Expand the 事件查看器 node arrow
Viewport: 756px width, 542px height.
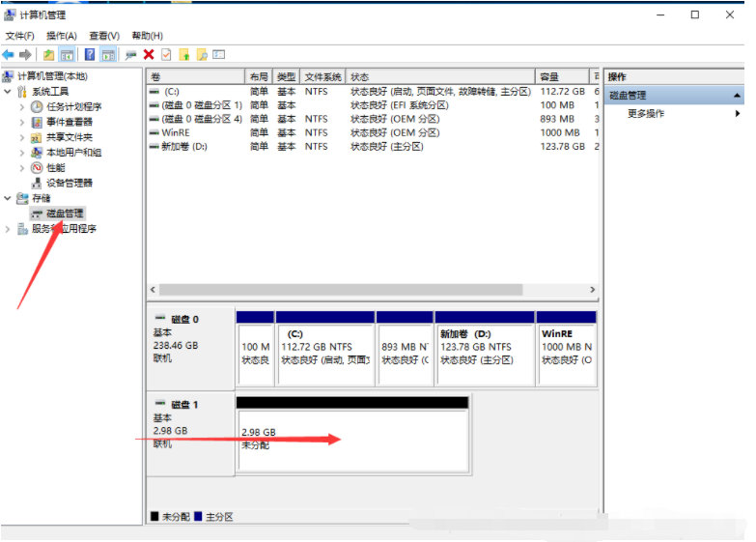point(21,122)
